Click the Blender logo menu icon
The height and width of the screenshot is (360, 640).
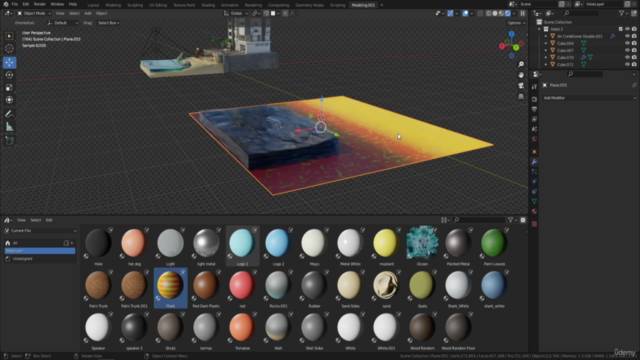(6, 4)
